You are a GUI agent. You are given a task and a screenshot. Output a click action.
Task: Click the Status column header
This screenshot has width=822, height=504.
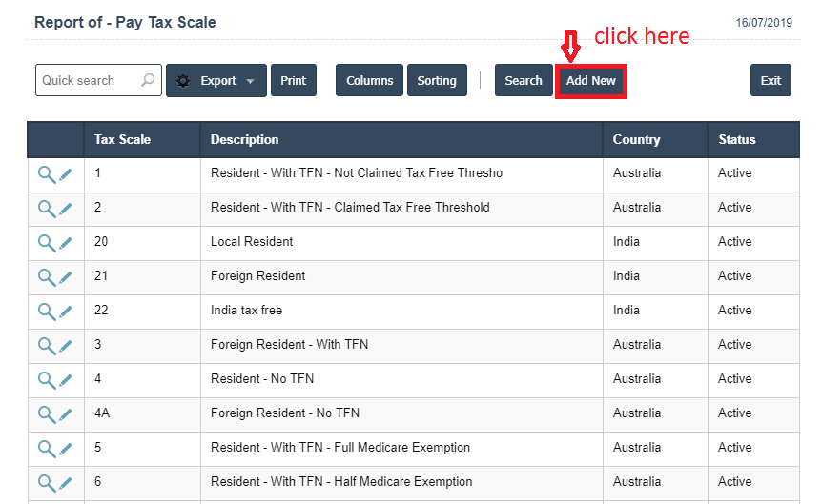point(736,139)
